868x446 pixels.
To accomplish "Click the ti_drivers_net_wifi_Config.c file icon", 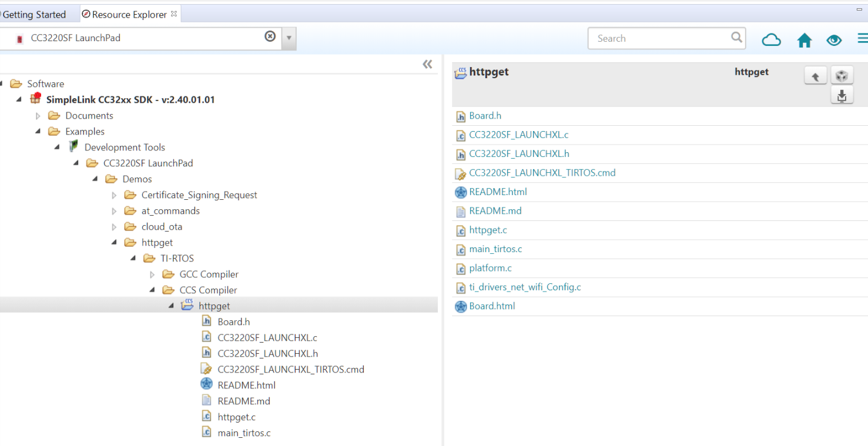I will pyautogui.click(x=461, y=287).
